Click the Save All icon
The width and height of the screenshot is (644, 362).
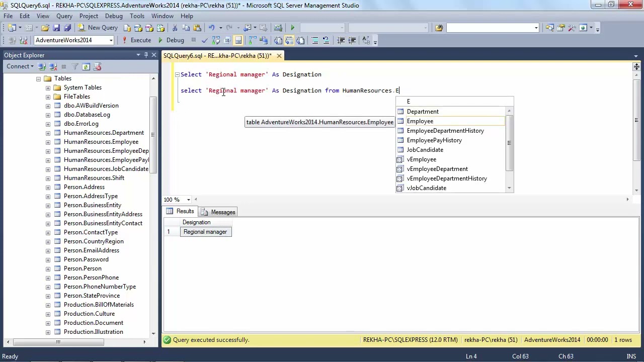[x=67, y=28]
